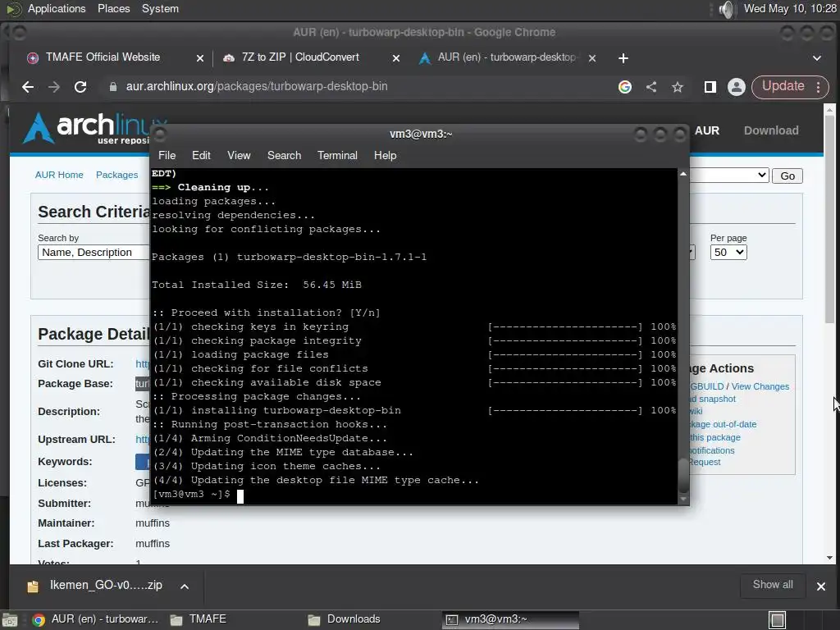The height and width of the screenshot is (630, 840).
Task: Open Packages link
Action: [116, 175]
